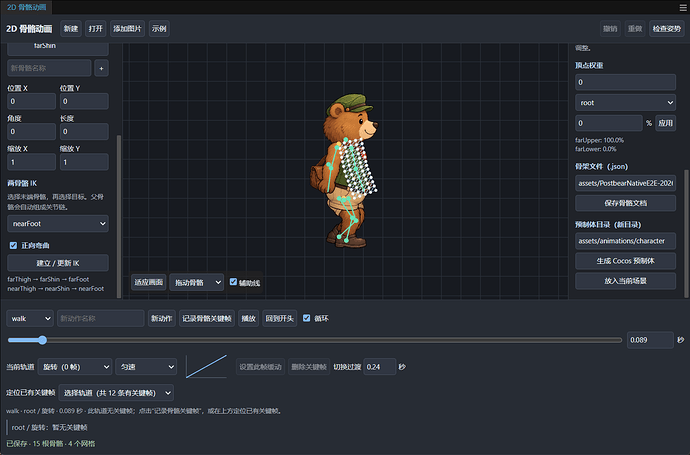This screenshot has height=455, width=690.
Task: Toggle the 正向弯曲 checkbox
Action: (x=13, y=246)
